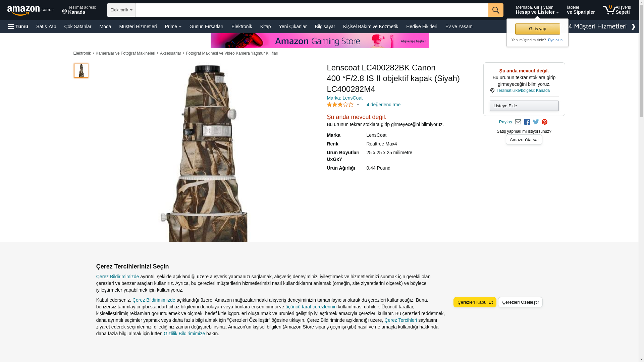Click the Amazon.com.tr logo
The image size is (644, 362).
(31, 10)
